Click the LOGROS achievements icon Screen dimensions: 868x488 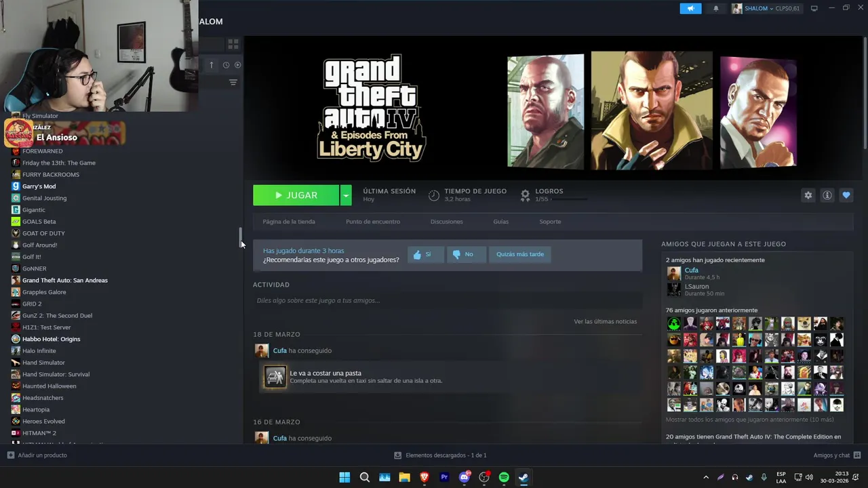(x=525, y=195)
